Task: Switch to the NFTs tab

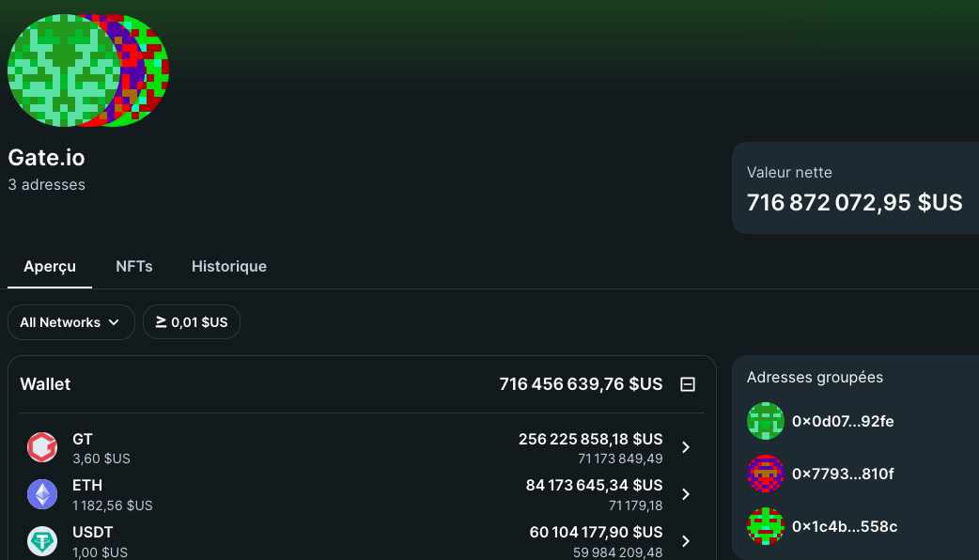Action: pos(134,266)
